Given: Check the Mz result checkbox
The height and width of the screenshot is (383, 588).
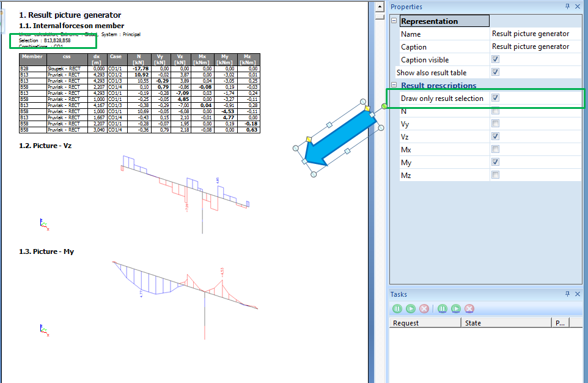Looking at the screenshot, I should click(x=495, y=175).
